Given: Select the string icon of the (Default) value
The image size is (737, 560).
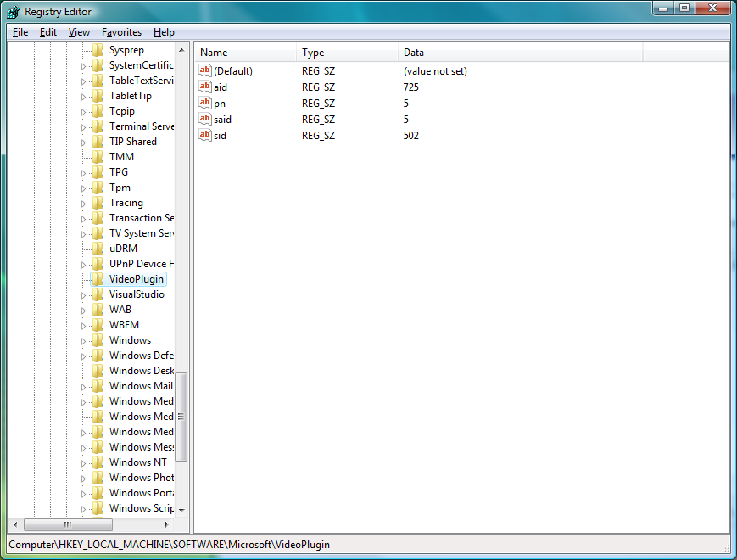Looking at the screenshot, I should click(205, 70).
